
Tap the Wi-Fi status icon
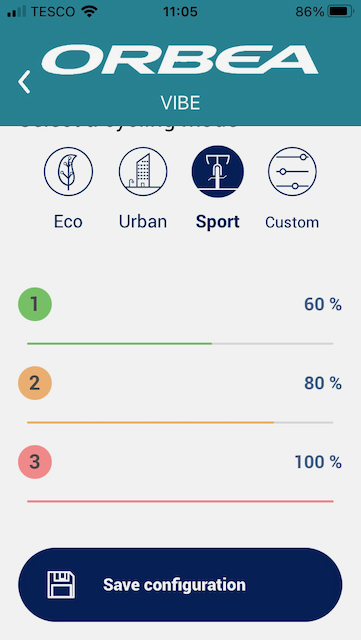coord(89,11)
